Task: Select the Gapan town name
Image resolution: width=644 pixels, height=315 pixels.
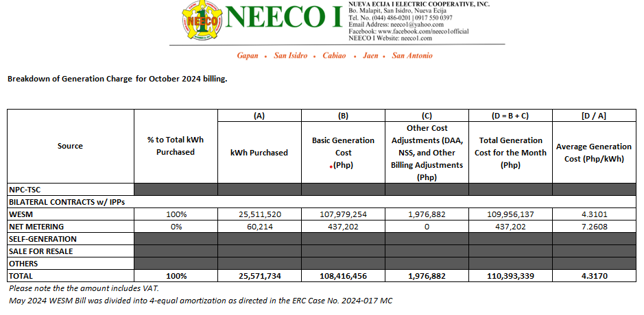Action: 248,55
